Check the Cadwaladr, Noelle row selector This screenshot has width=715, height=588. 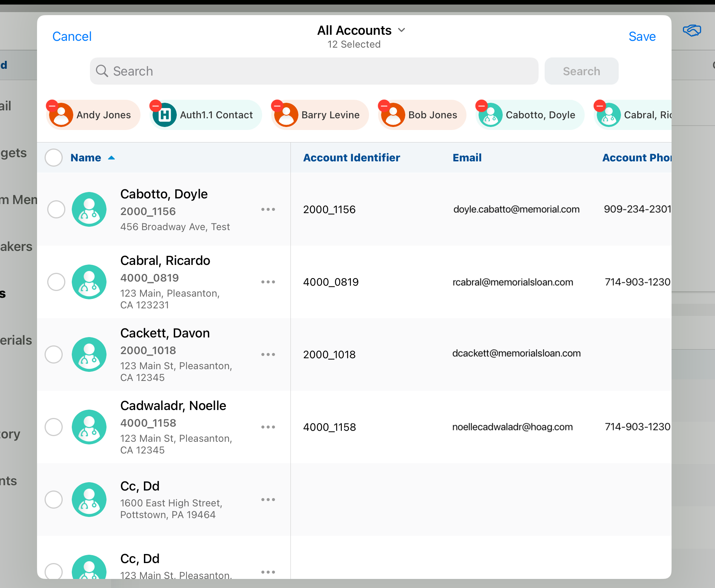(x=54, y=427)
